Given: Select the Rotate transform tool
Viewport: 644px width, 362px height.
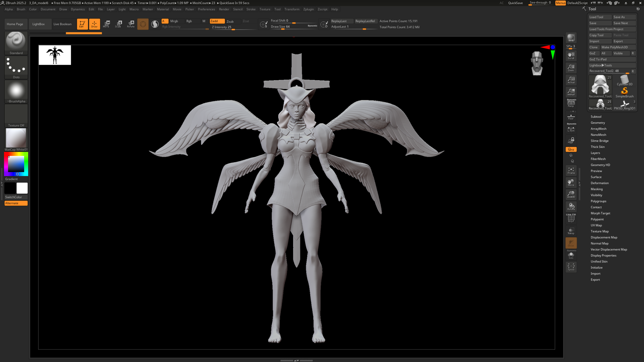Looking at the screenshot, I should [x=131, y=24].
